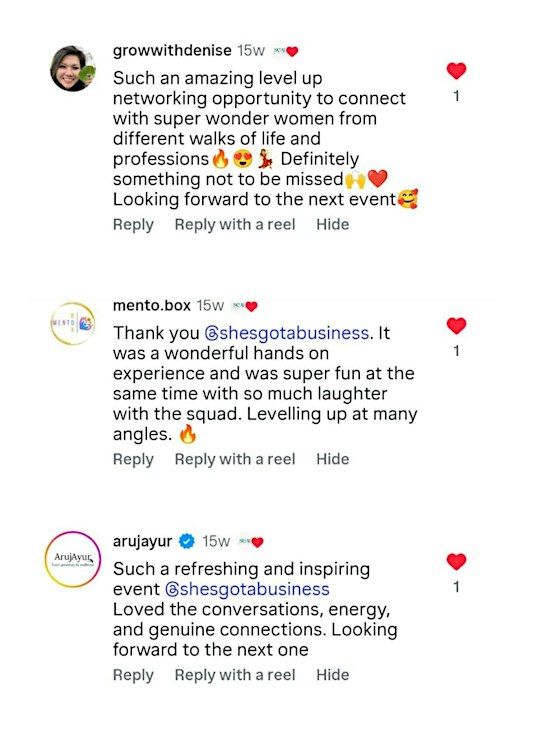This screenshot has height=740, width=555.
Task: Open mento.box's profile avatar
Action: point(73,323)
